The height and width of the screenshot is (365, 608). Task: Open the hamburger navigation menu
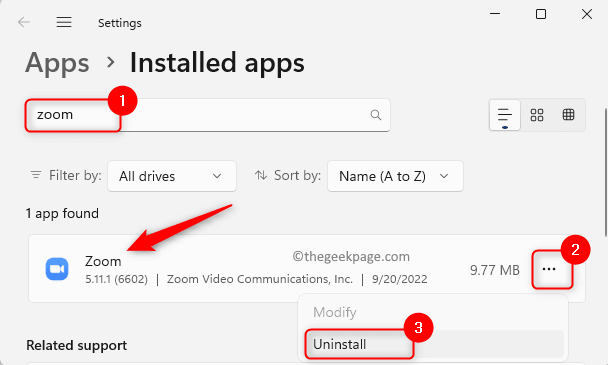[x=64, y=22]
